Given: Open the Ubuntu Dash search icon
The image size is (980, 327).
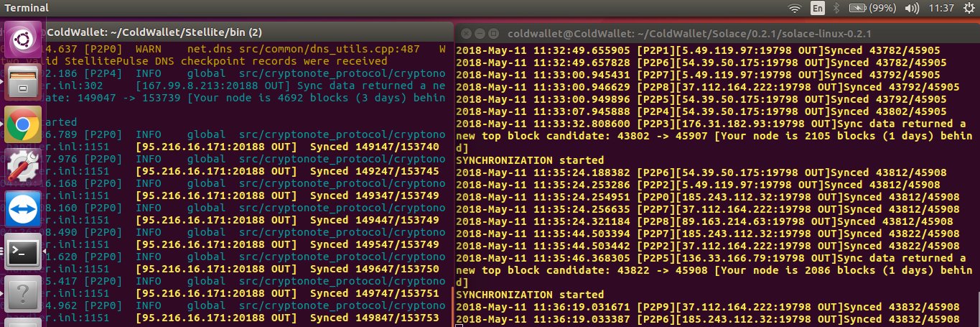Looking at the screenshot, I should 22,39.
